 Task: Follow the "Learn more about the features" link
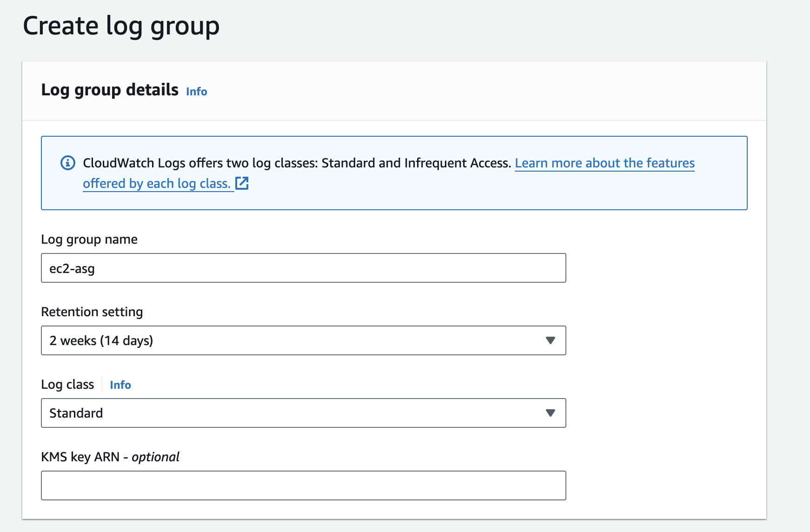[604, 163]
